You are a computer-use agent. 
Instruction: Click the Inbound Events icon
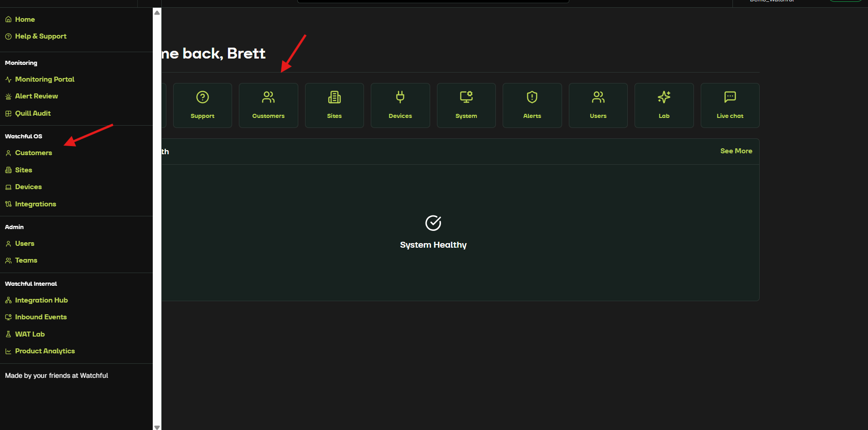[x=8, y=317]
